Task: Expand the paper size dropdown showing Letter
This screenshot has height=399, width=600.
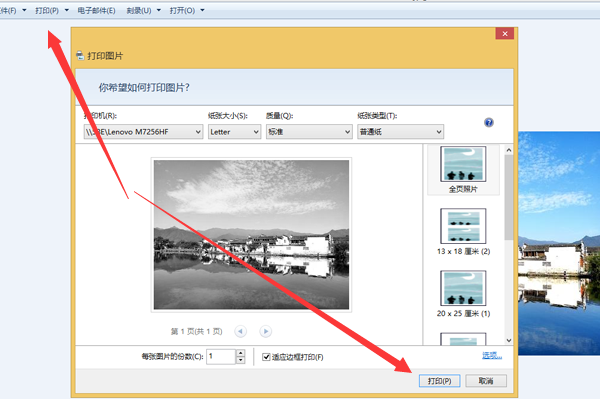Action: 235,132
